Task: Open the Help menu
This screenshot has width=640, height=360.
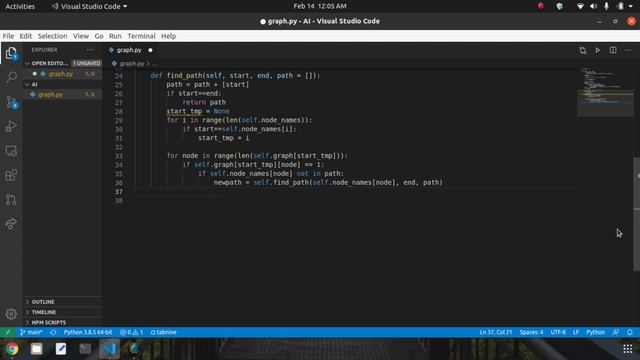Action: 168,36
